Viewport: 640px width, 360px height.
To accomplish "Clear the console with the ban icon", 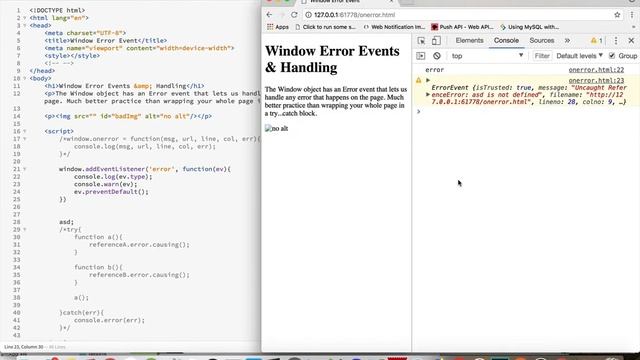I will point(437,56).
